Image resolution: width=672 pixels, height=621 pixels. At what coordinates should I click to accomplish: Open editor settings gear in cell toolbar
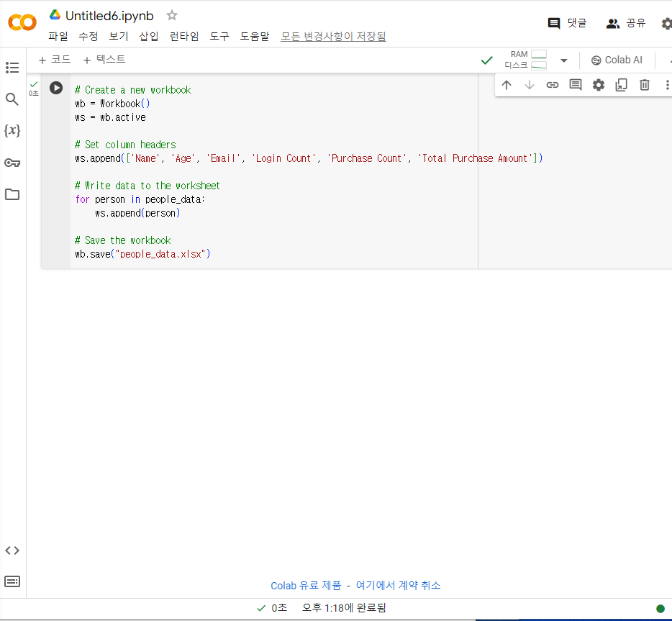pos(599,85)
